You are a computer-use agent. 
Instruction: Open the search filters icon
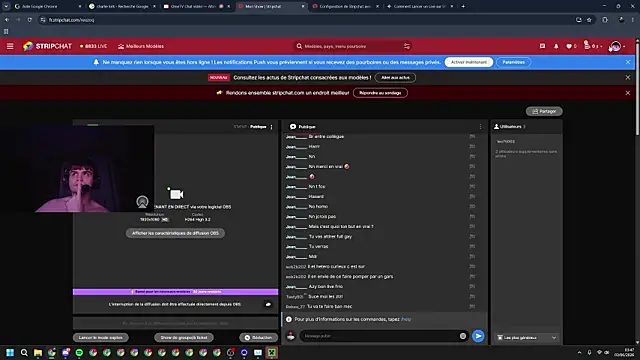click(x=407, y=46)
